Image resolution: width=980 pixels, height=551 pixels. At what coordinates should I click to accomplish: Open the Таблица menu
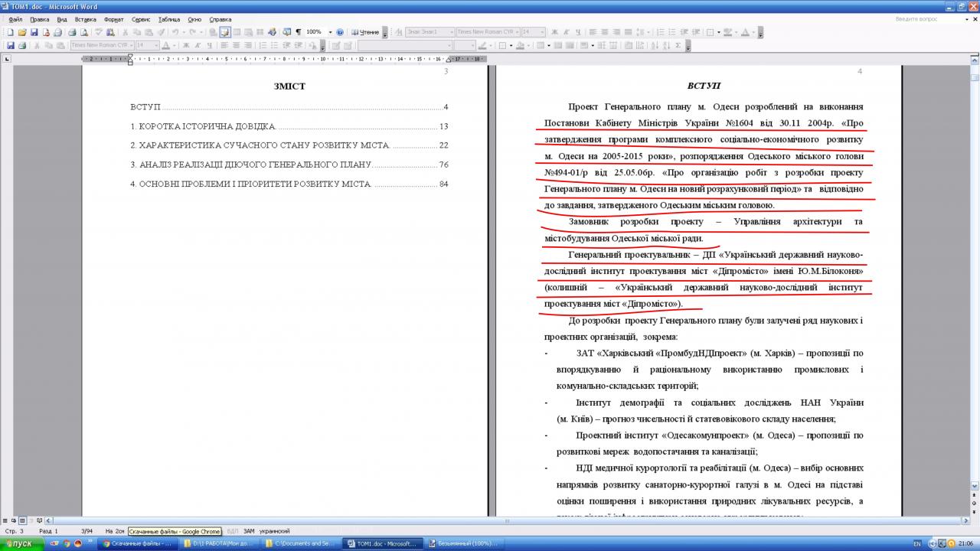tap(168, 19)
